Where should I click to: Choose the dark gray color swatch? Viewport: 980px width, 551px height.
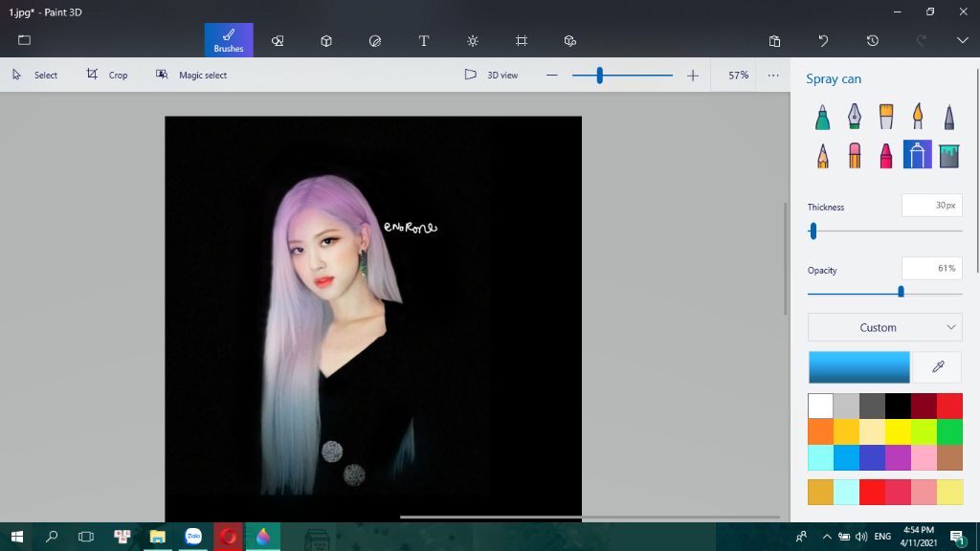pos(873,406)
